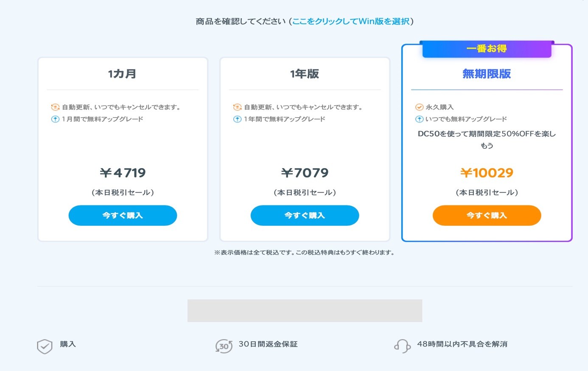Click the auto-renewal icon in 1カ月 plan
This screenshot has width=588, height=371.
[55, 107]
